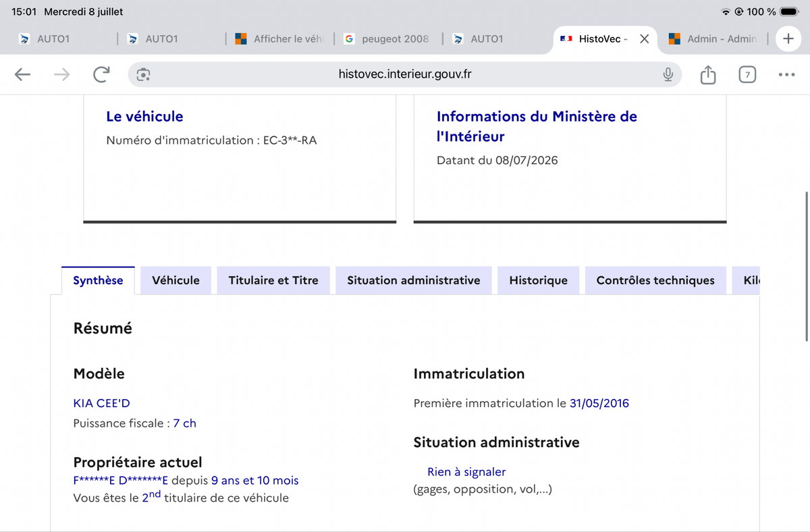
Task: Open the Contrôles techniques tab
Action: click(655, 280)
